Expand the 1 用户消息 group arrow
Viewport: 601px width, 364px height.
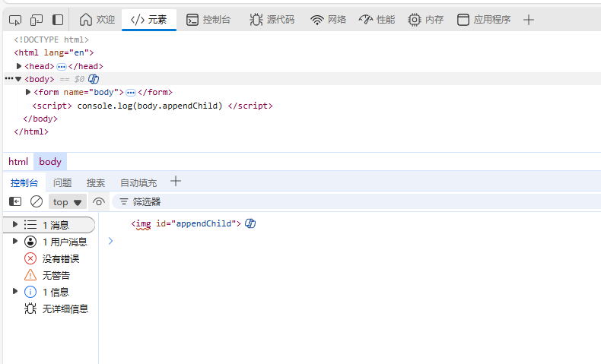pos(15,241)
